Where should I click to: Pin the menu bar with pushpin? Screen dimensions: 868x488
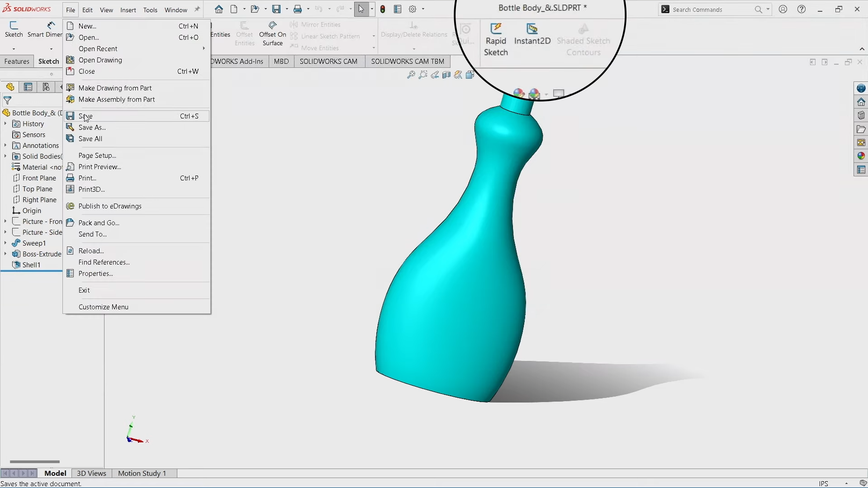click(197, 9)
